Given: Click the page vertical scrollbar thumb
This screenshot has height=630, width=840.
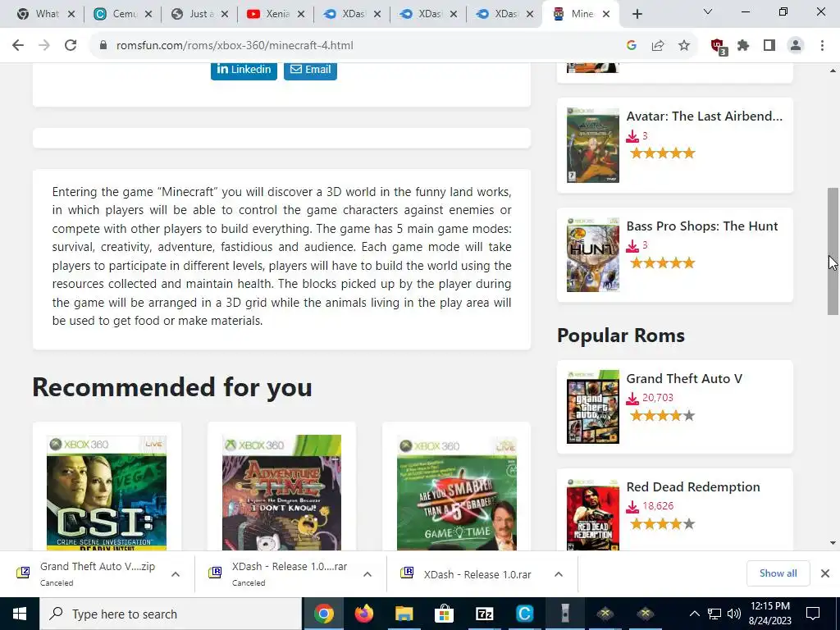Looking at the screenshot, I should click(833, 251).
